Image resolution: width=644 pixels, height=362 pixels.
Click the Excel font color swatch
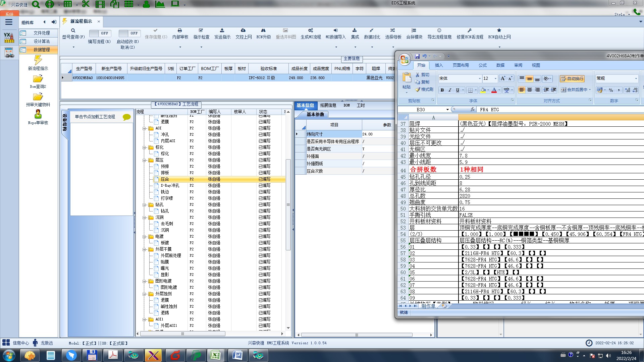click(494, 90)
